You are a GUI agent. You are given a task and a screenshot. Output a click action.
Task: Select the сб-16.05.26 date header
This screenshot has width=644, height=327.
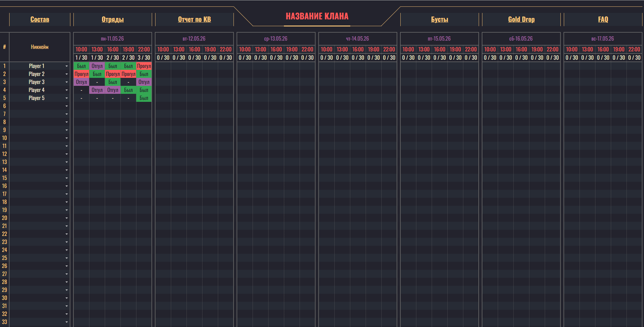pos(521,39)
